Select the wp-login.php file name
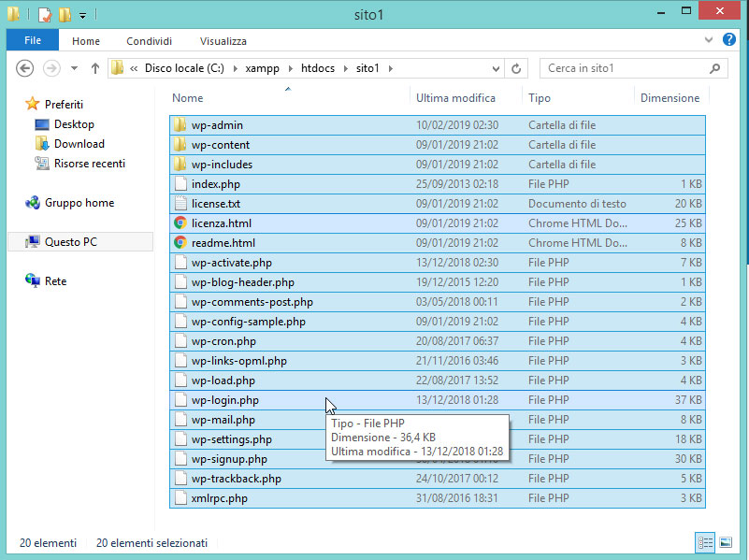The height and width of the screenshot is (560, 749). pyautogui.click(x=225, y=400)
